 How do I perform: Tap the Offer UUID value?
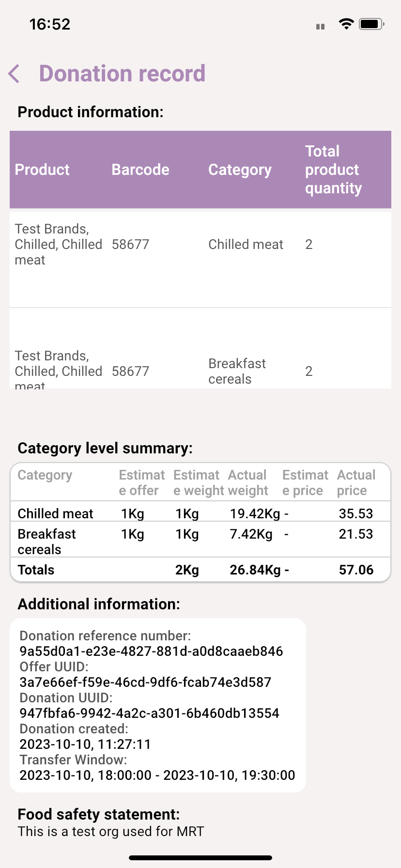click(145, 682)
